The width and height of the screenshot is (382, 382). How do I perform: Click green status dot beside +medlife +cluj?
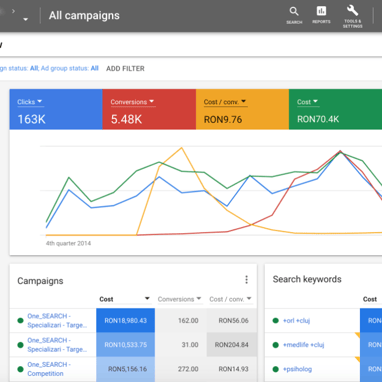pos(275,345)
